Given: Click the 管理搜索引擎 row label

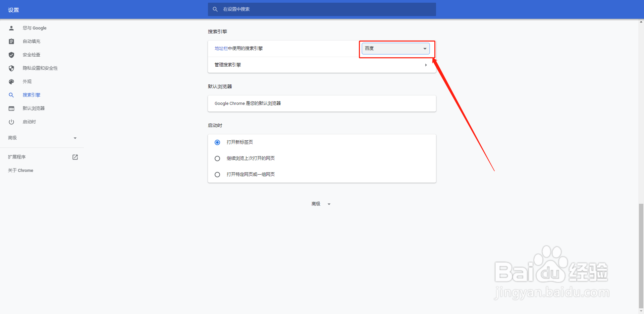Looking at the screenshot, I should pos(228,65).
